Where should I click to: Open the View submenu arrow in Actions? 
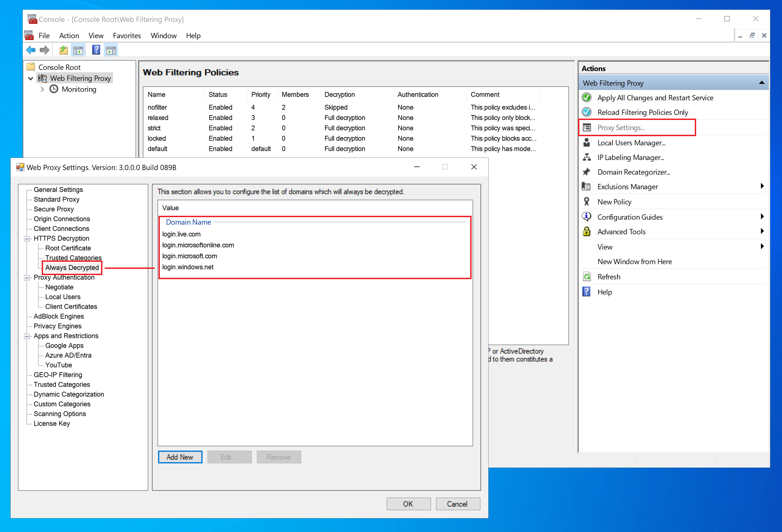pos(762,246)
